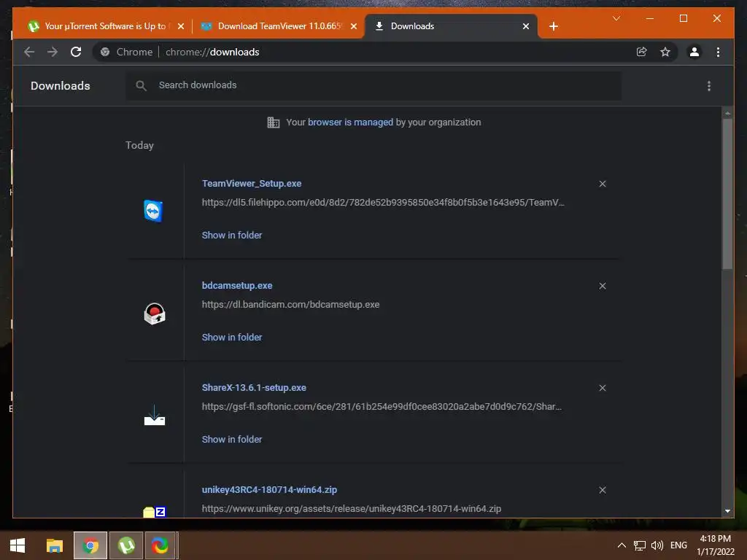The height and width of the screenshot is (560, 747).
Task: Switch to the Download TeamViewer tab
Action: tap(279, 26)
